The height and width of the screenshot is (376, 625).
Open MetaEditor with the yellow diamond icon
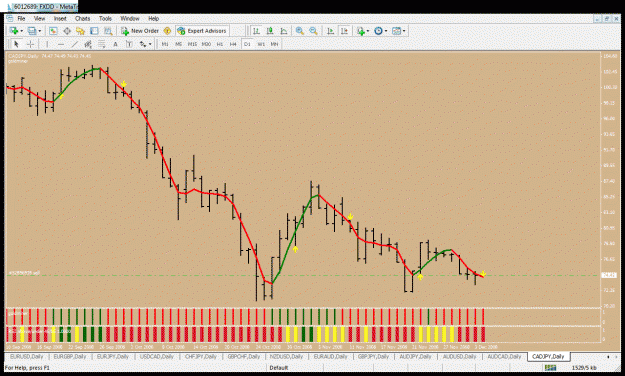(x=167, y=31)
